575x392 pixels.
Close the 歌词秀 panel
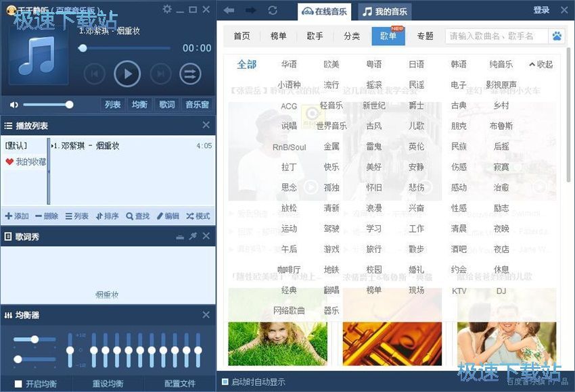point(206,237)
